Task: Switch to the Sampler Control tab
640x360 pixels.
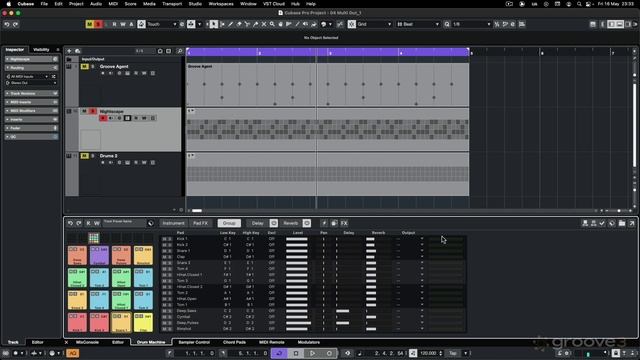Action: click(x=194, y=342)
